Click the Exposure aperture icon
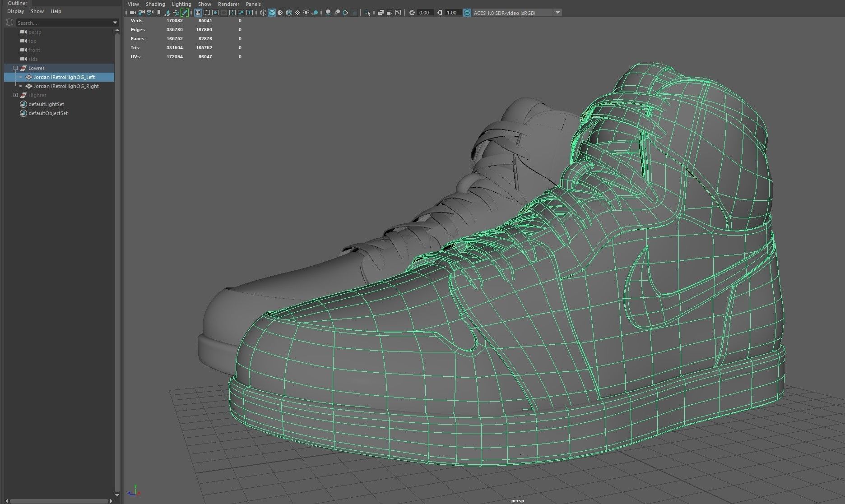Screen dimensions: 845x504 click(x=412, y=13)
